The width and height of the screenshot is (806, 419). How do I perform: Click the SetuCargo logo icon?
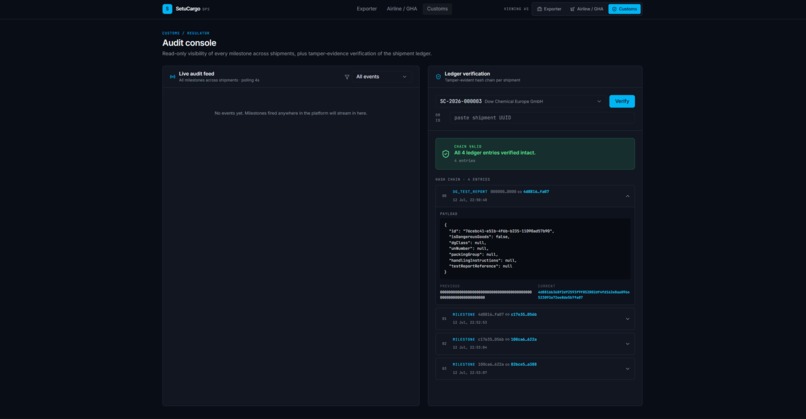click(x=167, y=9)
